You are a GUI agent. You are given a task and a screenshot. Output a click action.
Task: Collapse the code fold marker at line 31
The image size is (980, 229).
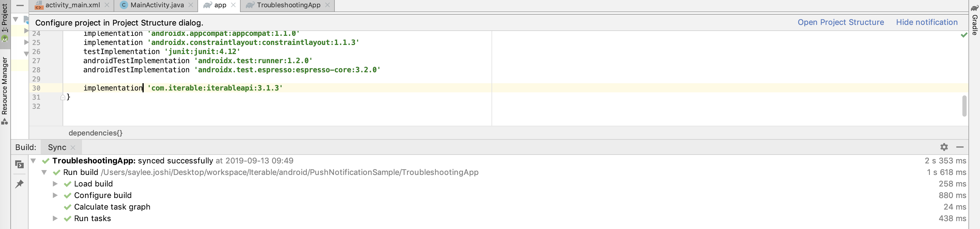pos(63,97)
